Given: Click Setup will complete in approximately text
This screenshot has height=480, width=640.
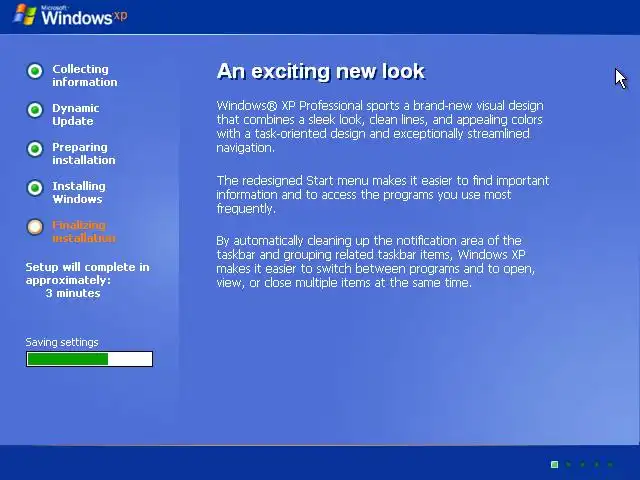Looking at the screenshot, I should tap(87, 273).
